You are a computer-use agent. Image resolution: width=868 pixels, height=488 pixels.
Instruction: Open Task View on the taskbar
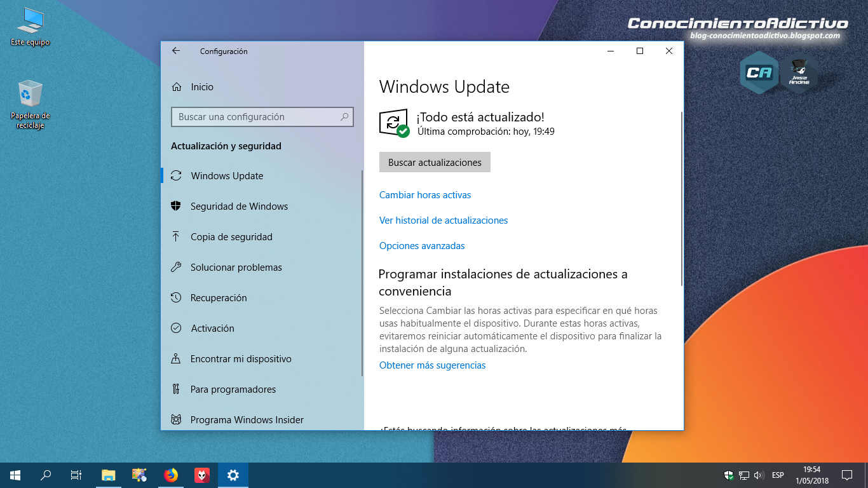tap(76, 475)
